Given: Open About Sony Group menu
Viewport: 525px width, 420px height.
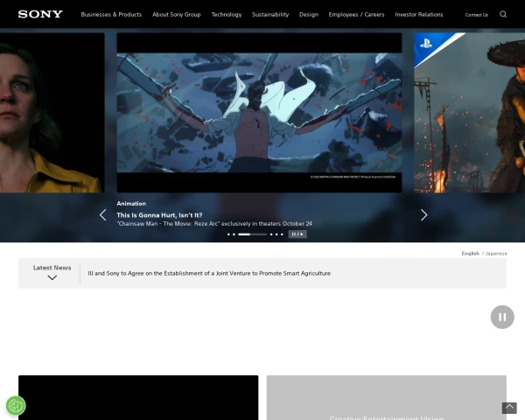Looking at the screenshot, I should (177, 14).
